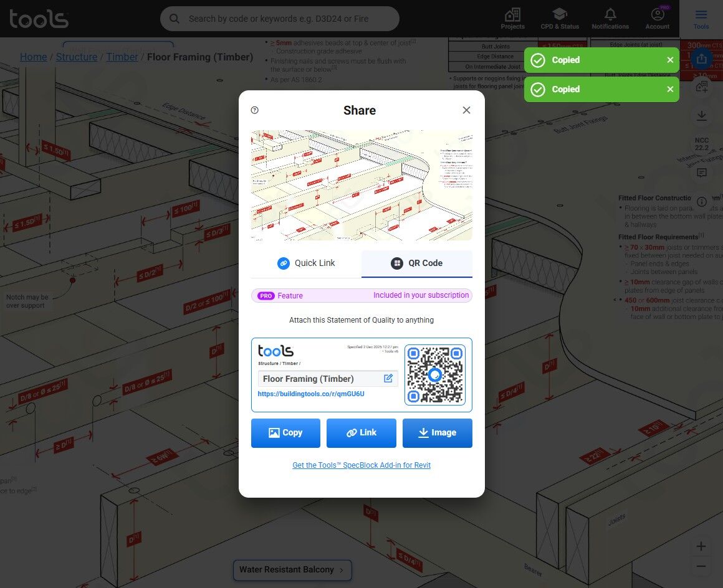Viewport: 723px width, 588px height.
Task: Click the zoom in plus button
Action: coord(701,546)
